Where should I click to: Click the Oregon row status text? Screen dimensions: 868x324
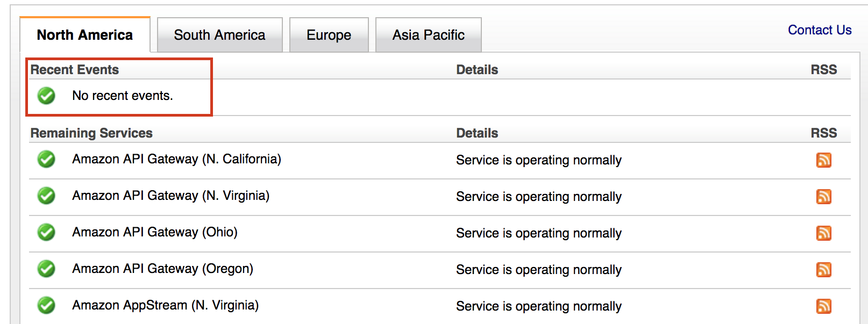coord(538,270)
